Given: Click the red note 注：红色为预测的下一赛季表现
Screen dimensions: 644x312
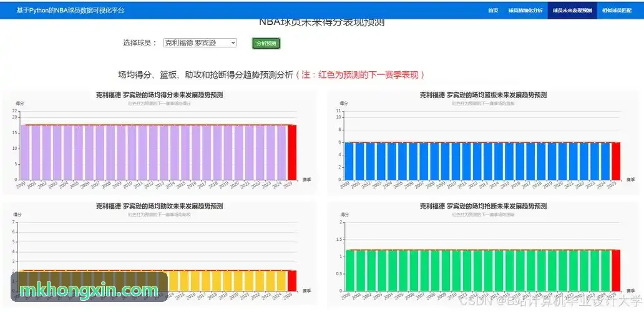Looking at the screenshot, I should tap(360, 75).
